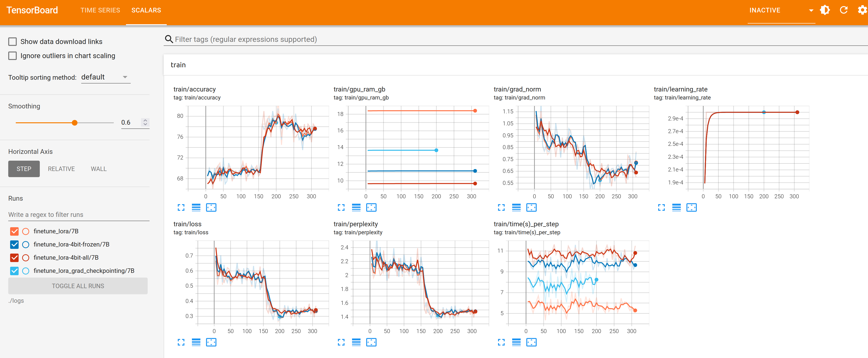The image size is (868, 358).
Task: Click the train/loss chart title
Action: tap(187, 224)
